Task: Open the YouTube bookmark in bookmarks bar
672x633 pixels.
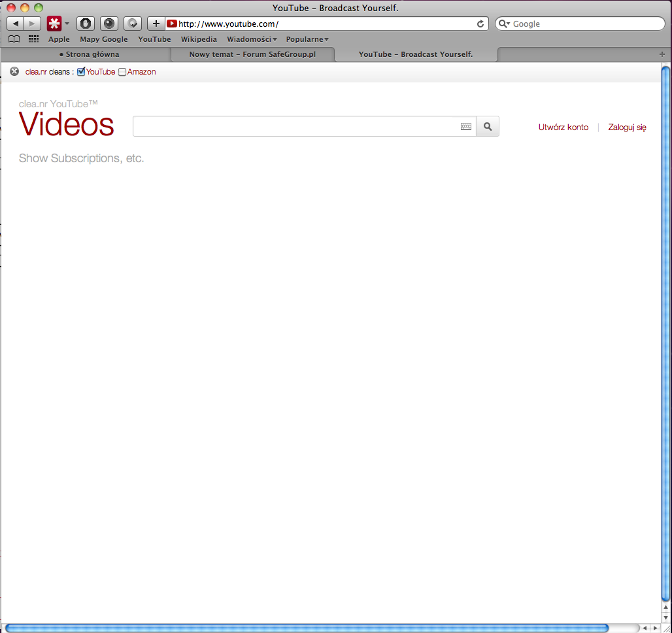Action: click(154, 39)
